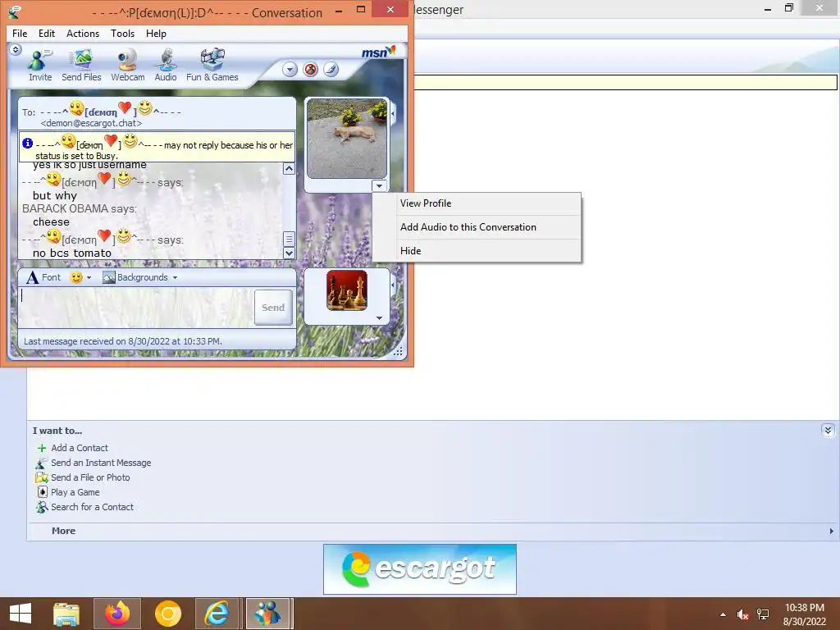This screenshot has height=630, width=840.
Task: Click into the message input box
Action: tap(136, 308)
